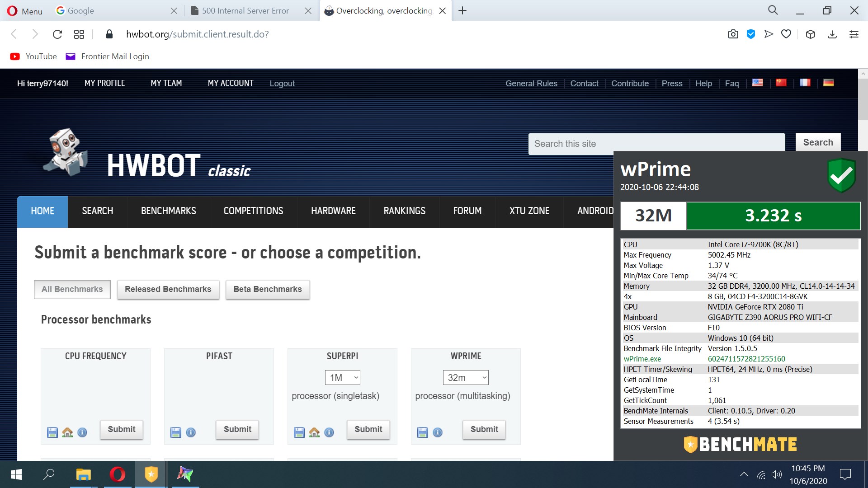Viewport: 868px width, 488px height.
Task: Open the FORUM navigation item
Action: pyautogui.click(x=467, y=211)
